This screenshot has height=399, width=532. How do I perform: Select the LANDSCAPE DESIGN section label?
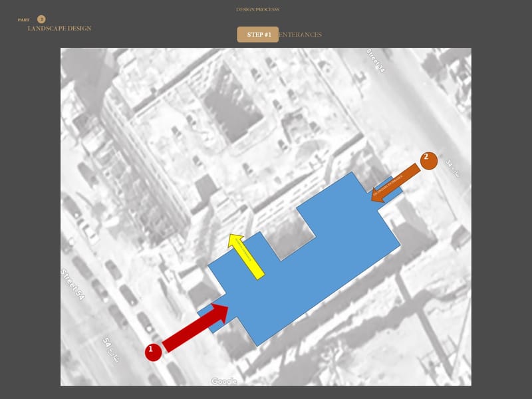[59, 29]
